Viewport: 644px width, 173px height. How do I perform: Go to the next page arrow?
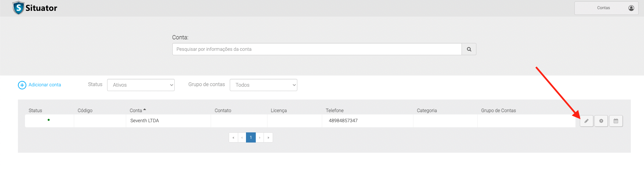259,137
